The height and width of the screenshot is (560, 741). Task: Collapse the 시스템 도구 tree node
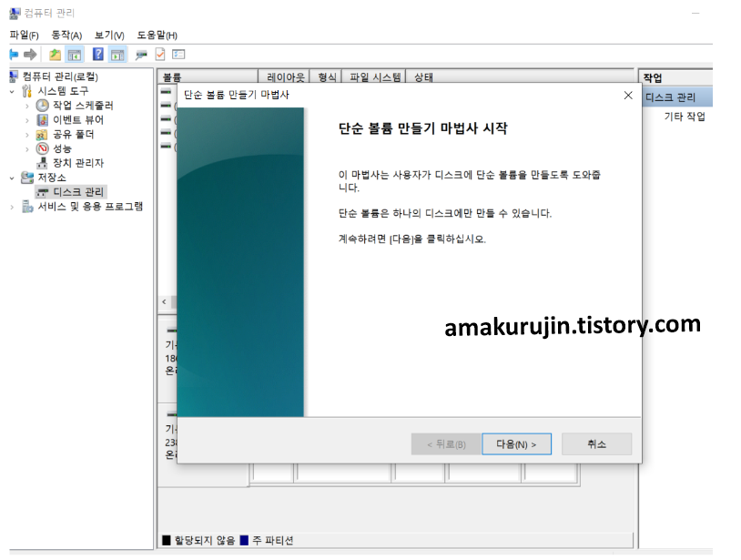12,91
